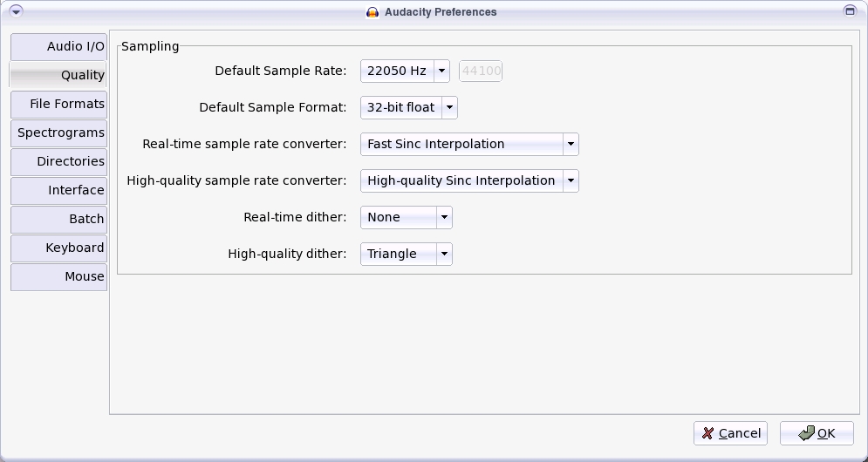Show the Interface preferences tab
The width and height of the screenshot is (868, 462).
point(58,190)
